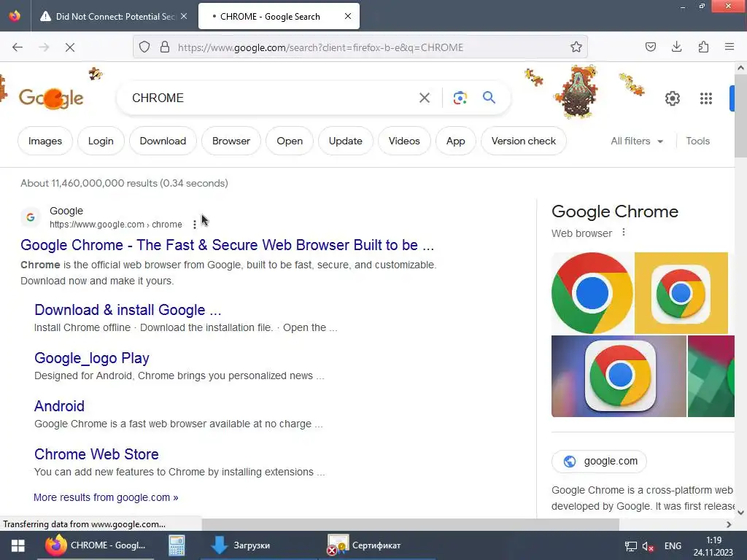Screen dimensions: 747x560
Task: Click the horizontal page scrollbar
Action: coord(411,524)
